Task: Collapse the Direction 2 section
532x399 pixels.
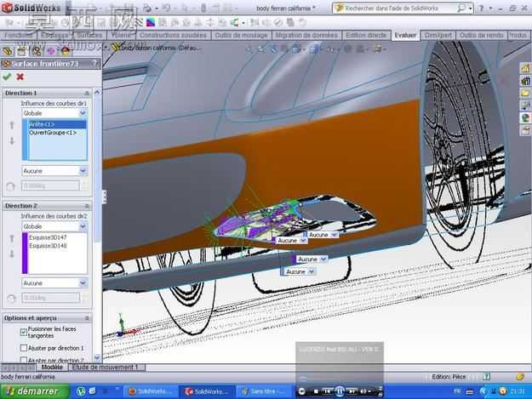Action: pyautogui.click(x=87, y=206)
